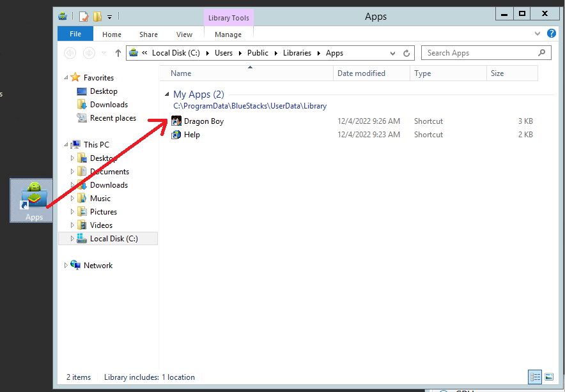Click the BlueStacks Library path link
The width and height of the screenshot is (565, 392).
tap(250, 106)
